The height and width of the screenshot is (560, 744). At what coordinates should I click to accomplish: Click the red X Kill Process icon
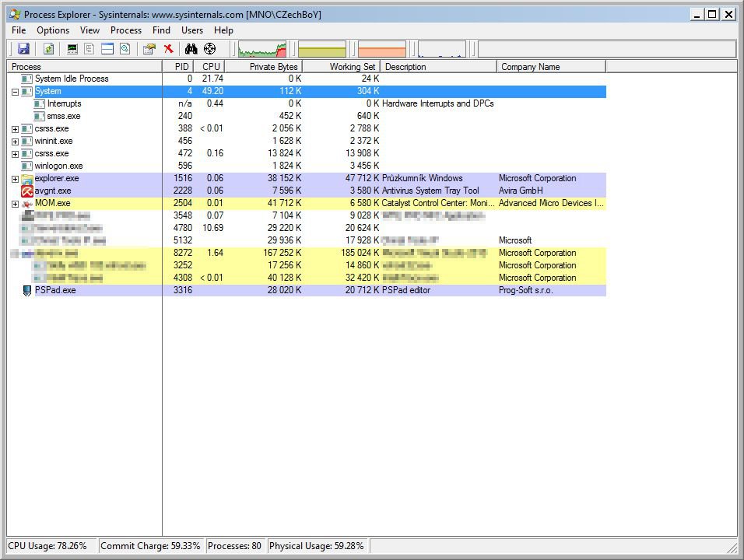168,48
